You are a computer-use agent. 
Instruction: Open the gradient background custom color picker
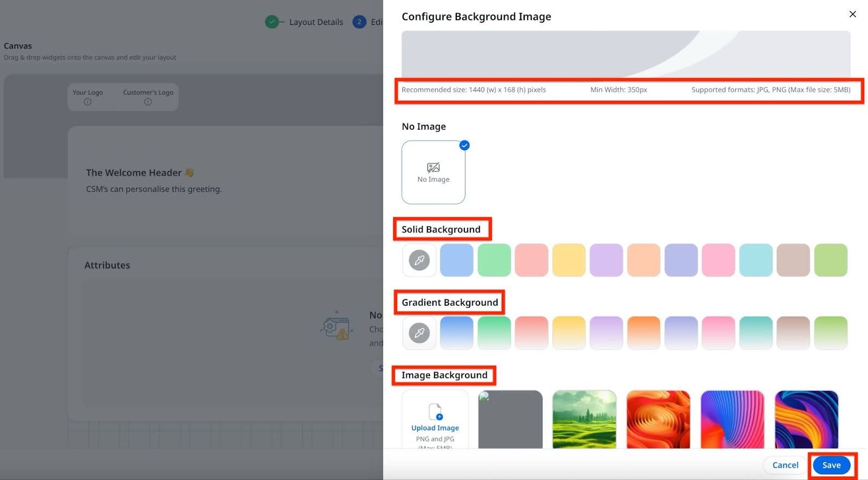pyautogui.click(x=419, y=333)
